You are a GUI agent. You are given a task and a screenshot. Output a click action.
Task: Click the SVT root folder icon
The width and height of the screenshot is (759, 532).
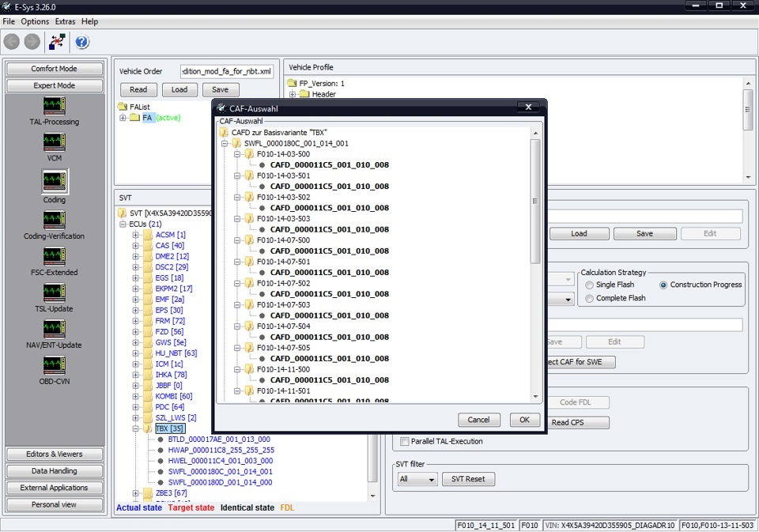click(x=123, y=213)
